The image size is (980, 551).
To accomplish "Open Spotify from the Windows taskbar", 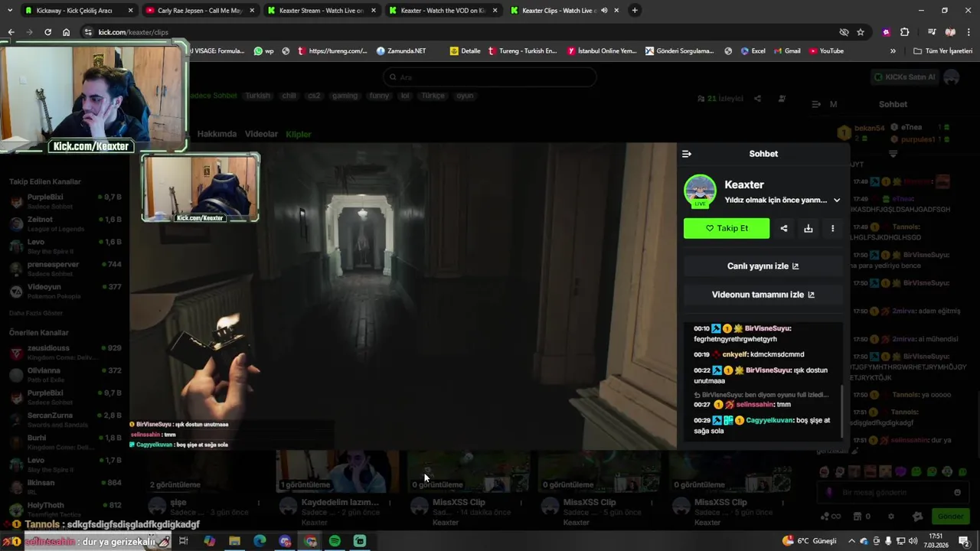I will [x=335, y=541].
